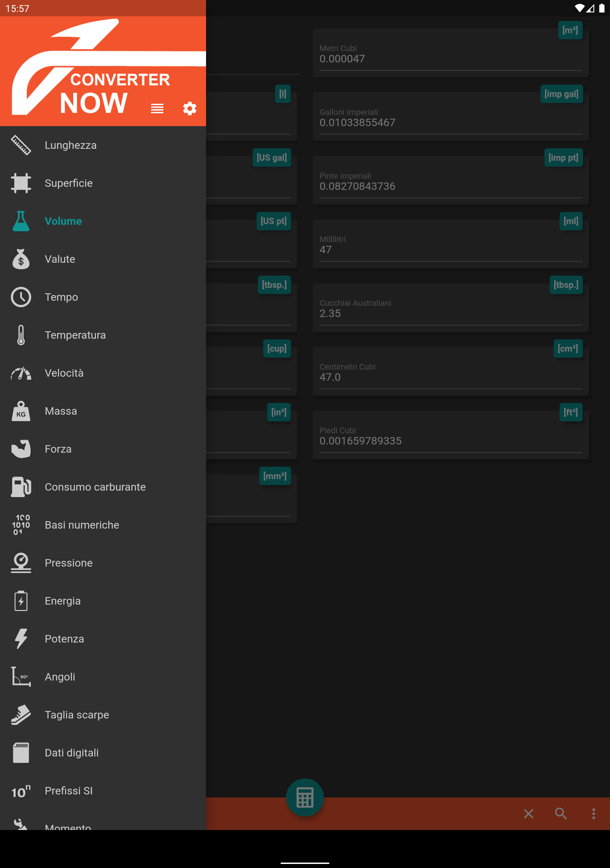
Task: Select Superficie in the drawer
Action: (x=68, y=183)
